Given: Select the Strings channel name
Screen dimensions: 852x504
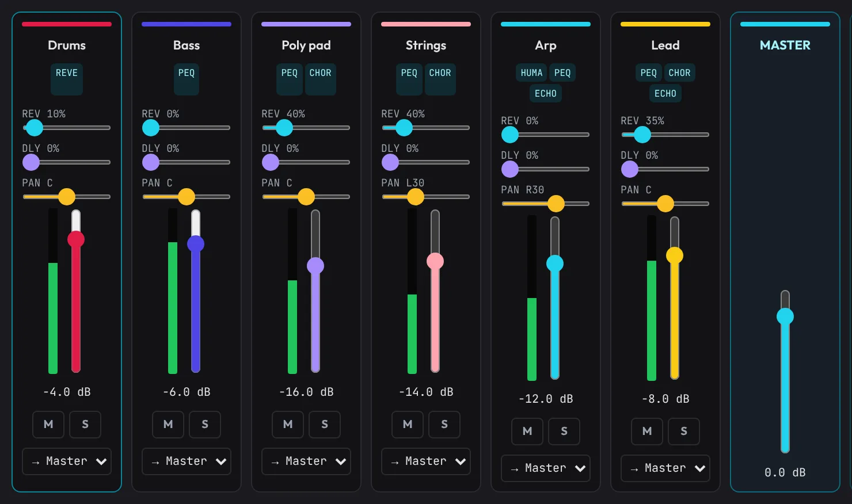Looking at the screenshot, I should point(426,45).
